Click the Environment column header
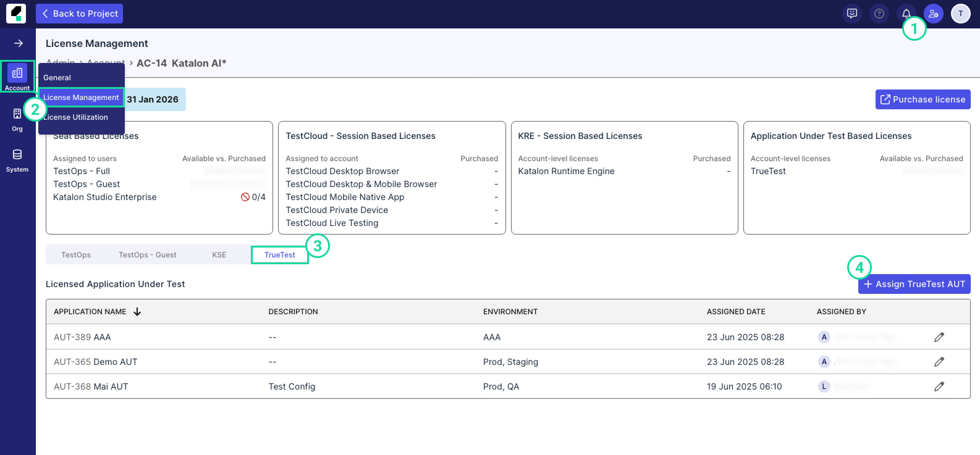This screenshot has width=980, height=455. 510,312
